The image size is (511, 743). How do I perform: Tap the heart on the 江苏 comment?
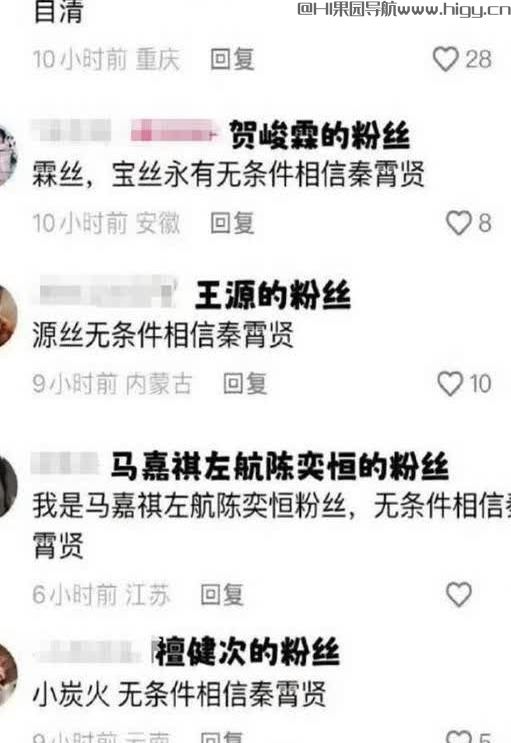coord(459,594)
